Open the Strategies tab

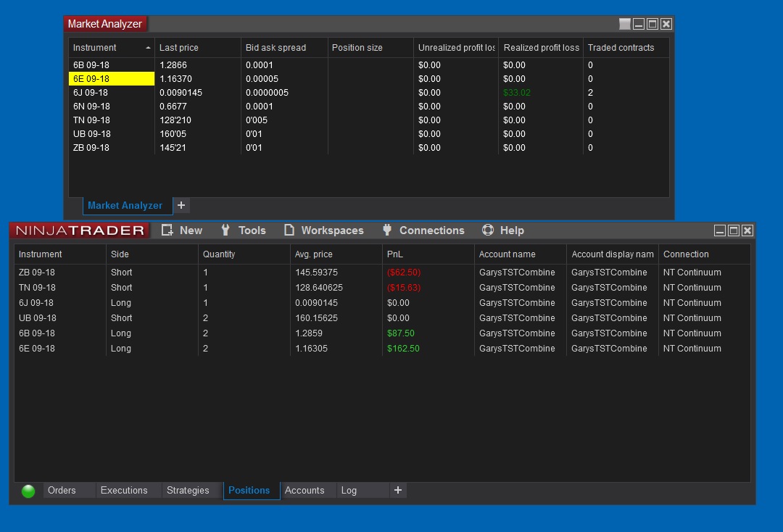coord(188,491)
